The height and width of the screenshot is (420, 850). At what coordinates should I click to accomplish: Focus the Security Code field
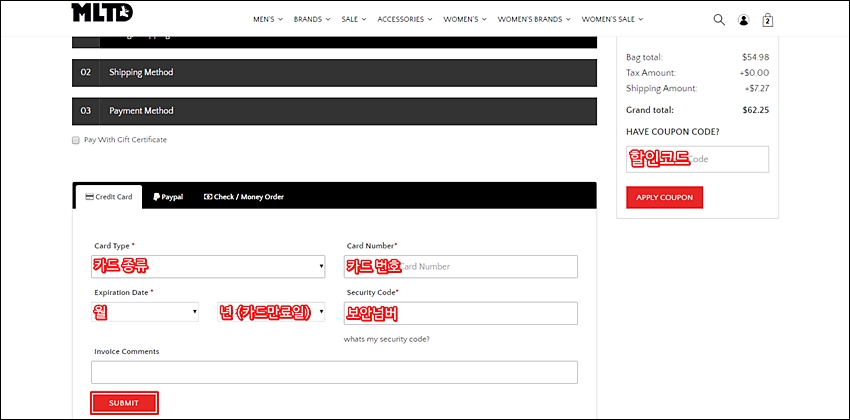[x=461, y=313]
